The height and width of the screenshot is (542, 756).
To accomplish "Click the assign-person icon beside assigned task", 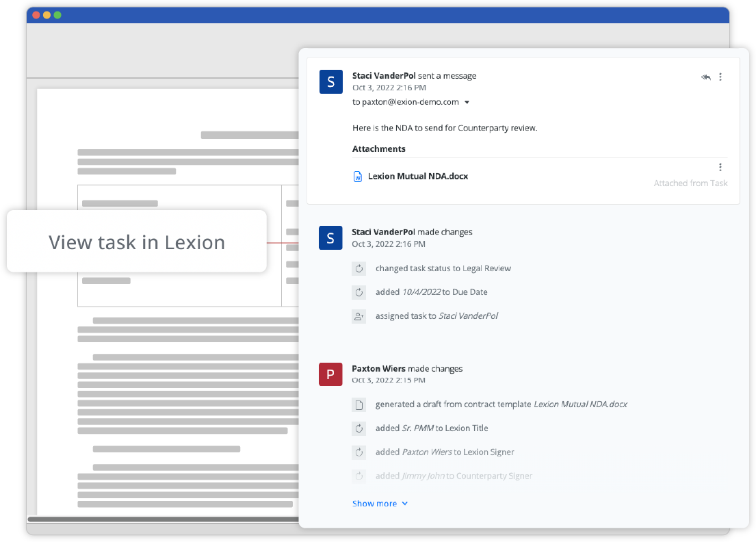I will click(x=359, y=316).
